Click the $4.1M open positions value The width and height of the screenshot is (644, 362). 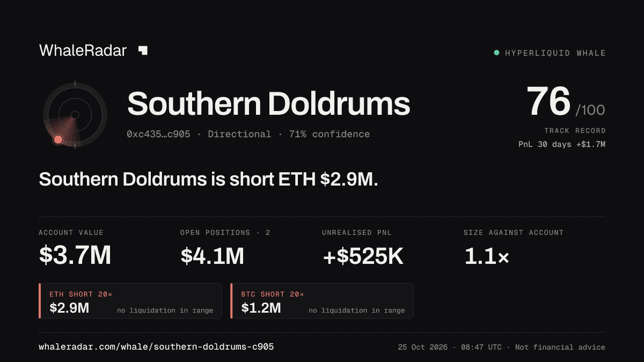(212, 256)
